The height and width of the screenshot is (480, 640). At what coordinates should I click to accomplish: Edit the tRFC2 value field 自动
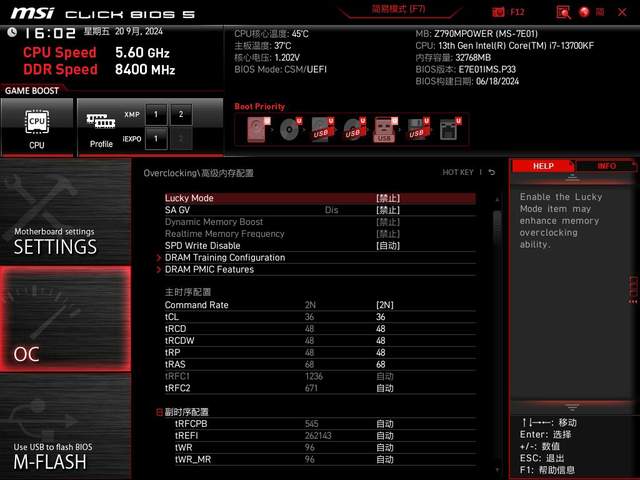(x=384, y=388)
